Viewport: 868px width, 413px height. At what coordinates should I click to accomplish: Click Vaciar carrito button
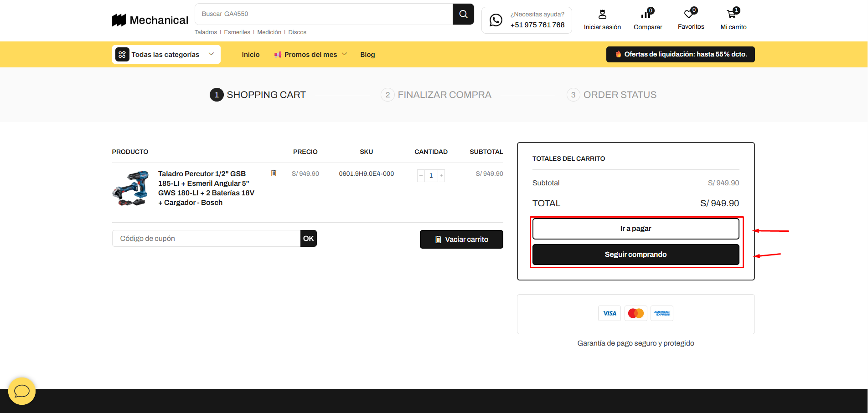click(x=461, y=240)
